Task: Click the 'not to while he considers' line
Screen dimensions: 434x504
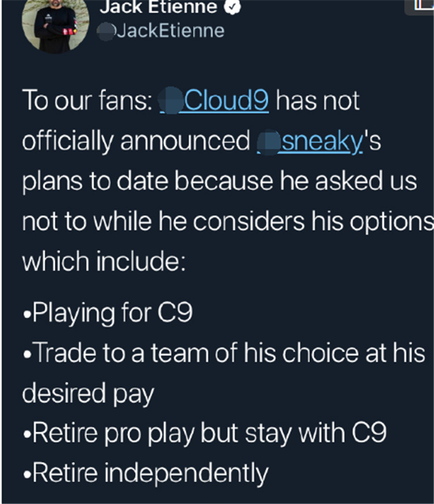Action: tap(228, 221)
